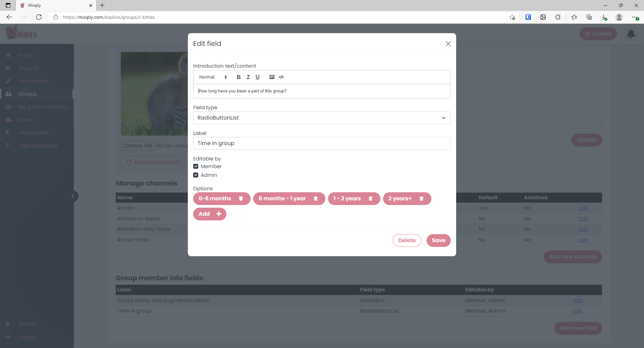This screenshot has width=644, height=348.
Task: Click Logout in sidebar
Action: click(x=27, y=337)
